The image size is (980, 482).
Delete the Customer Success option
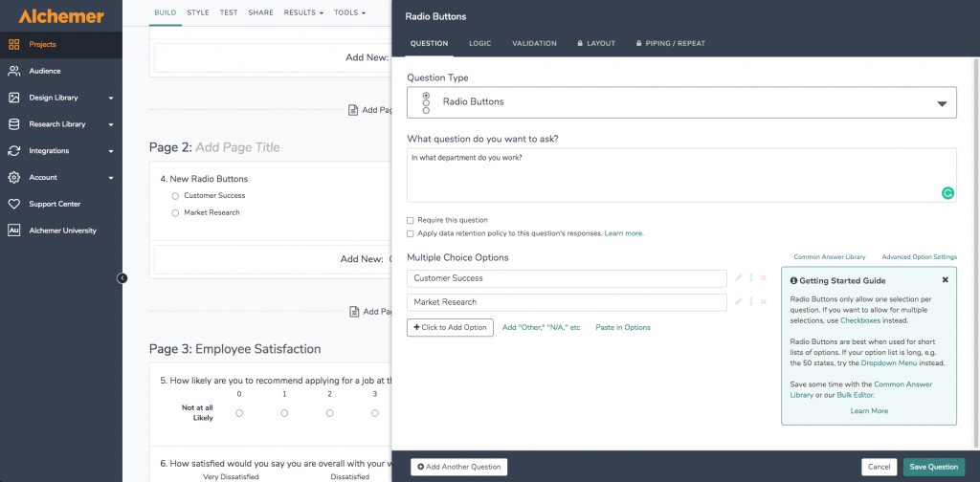point(763,278)
